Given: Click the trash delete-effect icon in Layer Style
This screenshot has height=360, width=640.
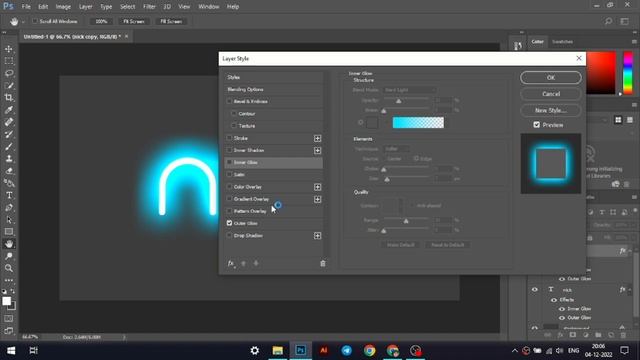Looking at the screenshot, I should coord(323,264).
